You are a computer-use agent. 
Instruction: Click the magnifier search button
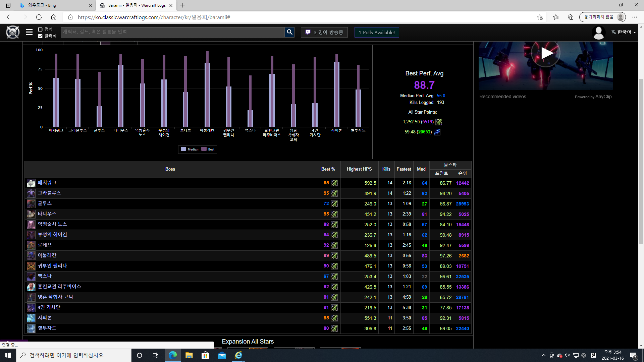(x=289, y=32)
